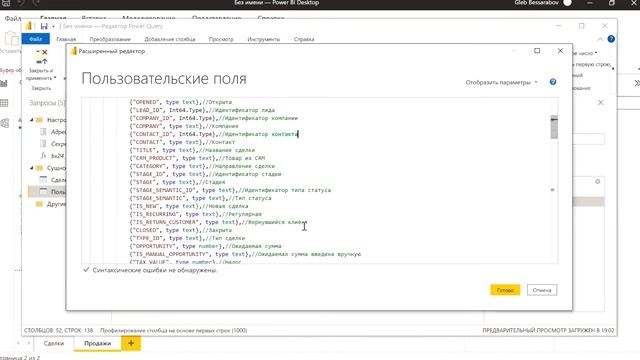Click the Close & Apply ribbon icon
The height and width of the screenshot is (360, 640).
(x=41, y=57)
